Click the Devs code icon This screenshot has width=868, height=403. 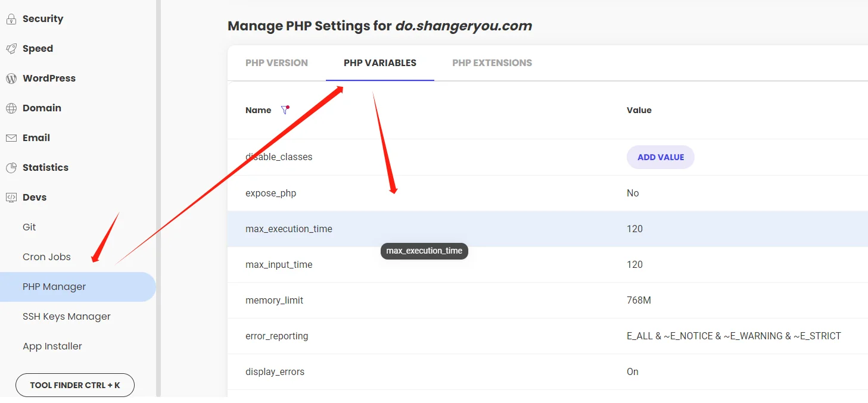[x=11, y=198]
